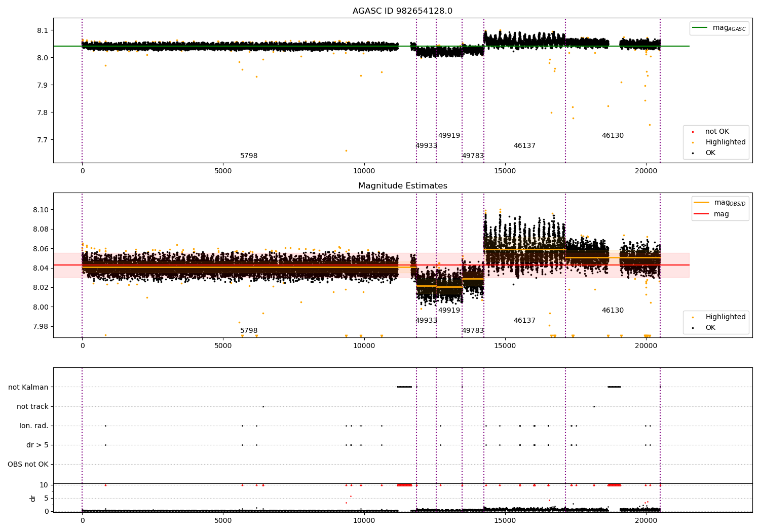
Task: Select the orange mag OBSID legend entry
Action: 720,203
